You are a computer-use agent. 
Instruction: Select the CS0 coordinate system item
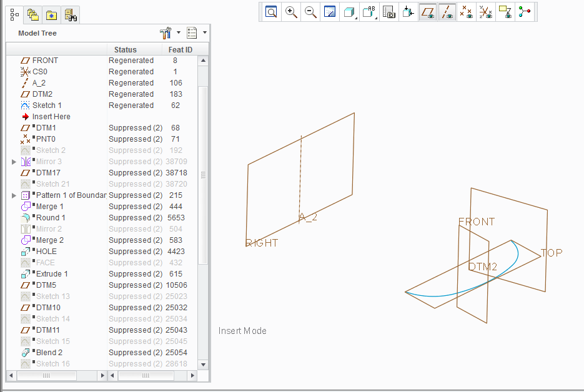[39, 72]
